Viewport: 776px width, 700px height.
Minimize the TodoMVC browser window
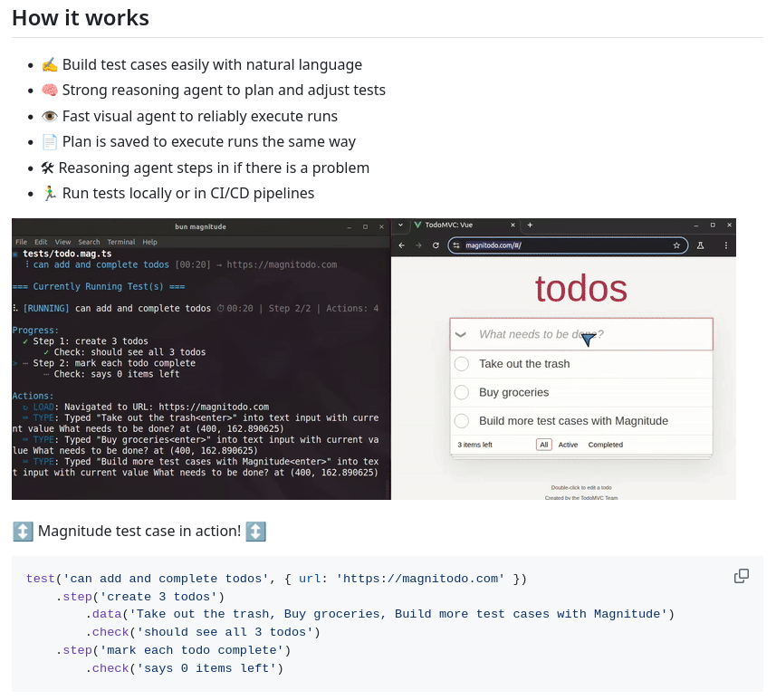point(696,225)
